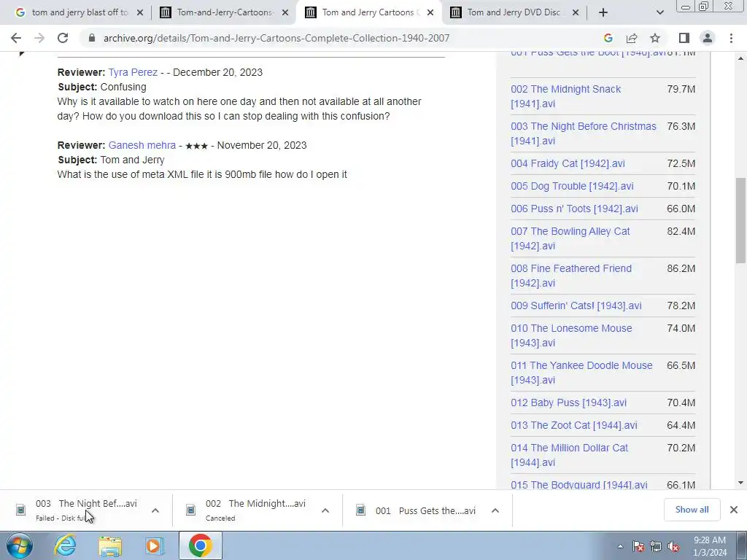Download 010 The Lonesome Mouse [1943].avi
747x560 pixels.
(x=571, y=335)
